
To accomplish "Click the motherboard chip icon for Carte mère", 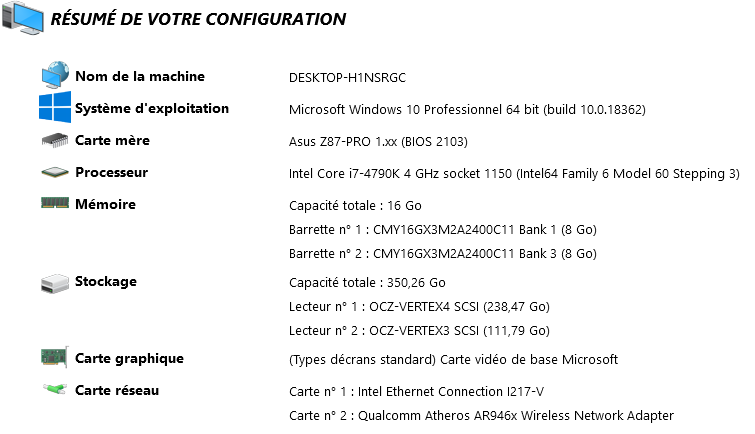I will pos(54,141).
